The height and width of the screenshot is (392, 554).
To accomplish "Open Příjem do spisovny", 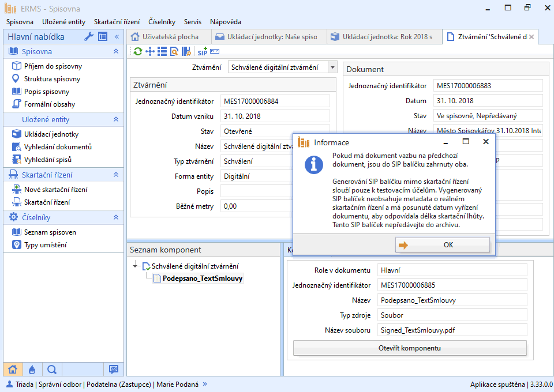I will (53, 66).
